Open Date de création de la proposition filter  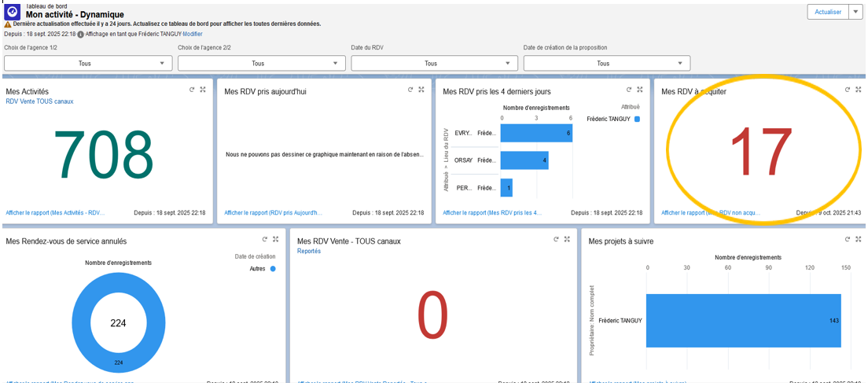606,64
